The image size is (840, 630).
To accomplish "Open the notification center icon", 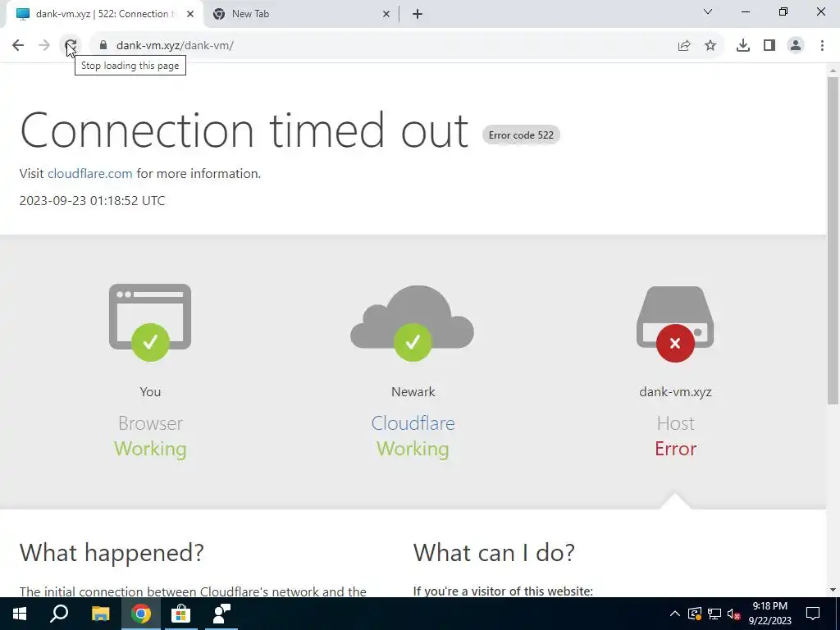I will click(813, 614).
